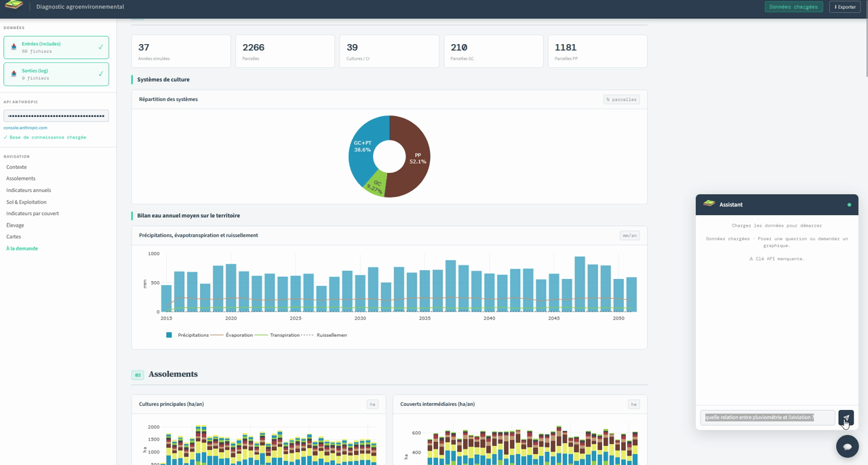Image resolution: width=868 pixels, height=465 pixels.
Task: Click the 37 Années simulées card
Action: [181, 51]
